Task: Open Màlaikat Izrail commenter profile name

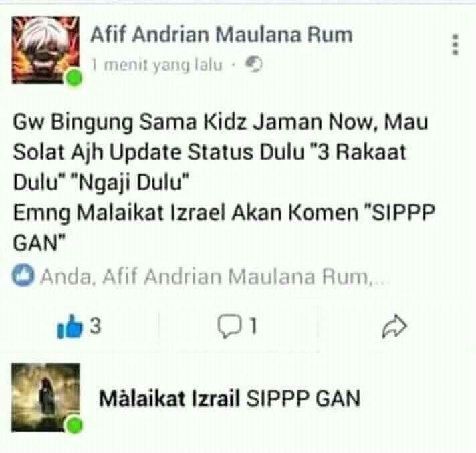Action: click(x=169, y=398)
